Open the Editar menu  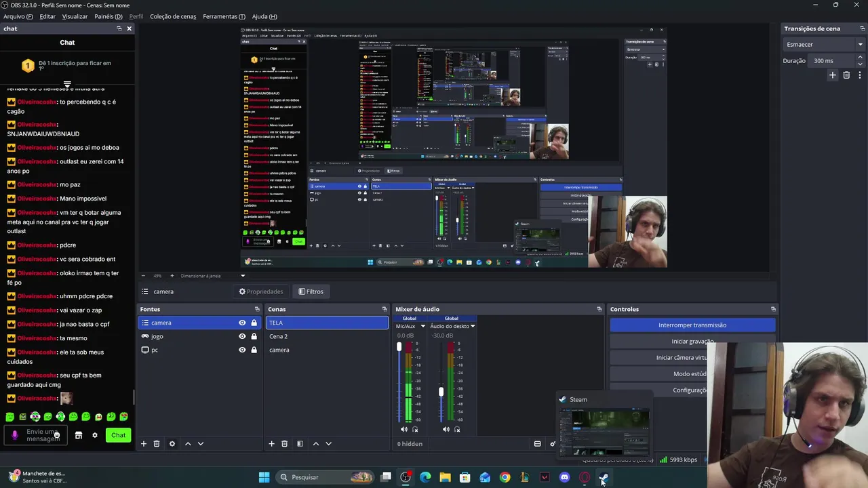47,16
